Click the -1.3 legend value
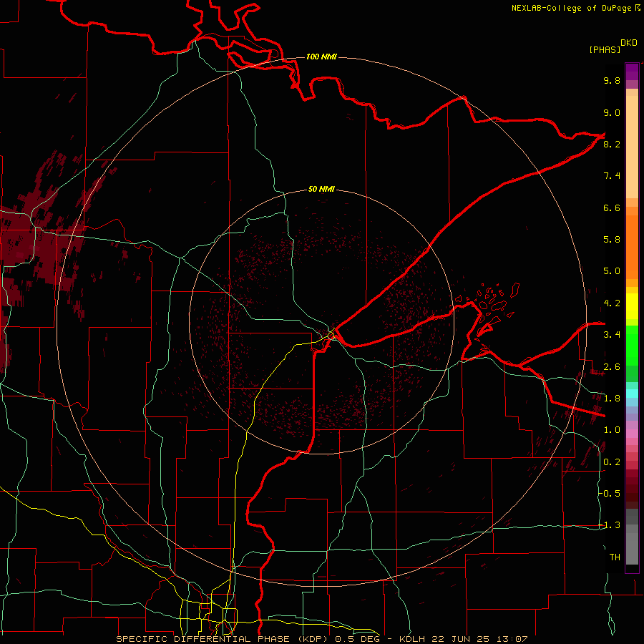The height and width of the screenshot is (644, 644). [x=610, y=525]
